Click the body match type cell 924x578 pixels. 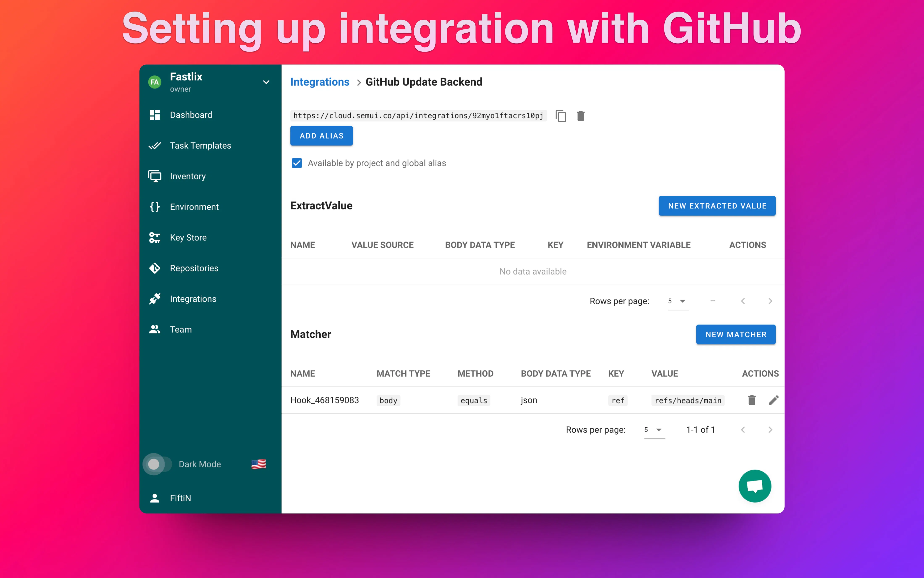(388, 400)
